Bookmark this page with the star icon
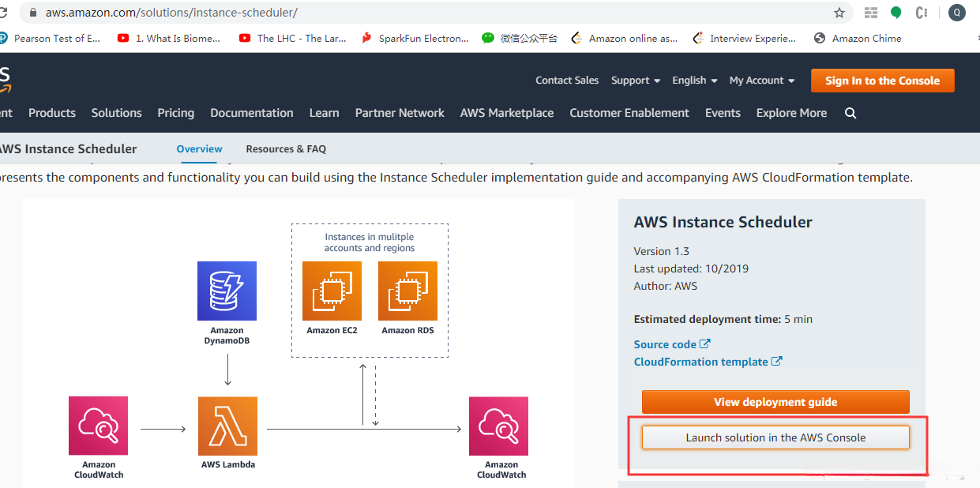The image size is (980, 488). coord(839,13)
